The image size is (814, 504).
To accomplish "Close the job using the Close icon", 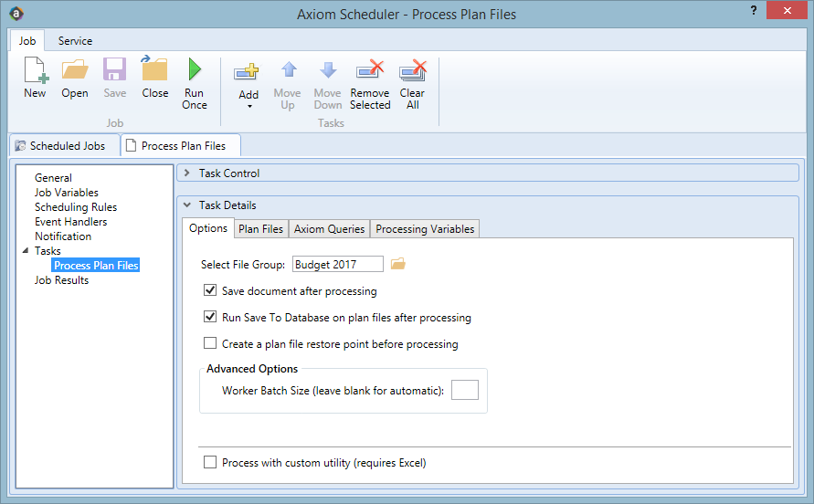I will coord(154,68).
